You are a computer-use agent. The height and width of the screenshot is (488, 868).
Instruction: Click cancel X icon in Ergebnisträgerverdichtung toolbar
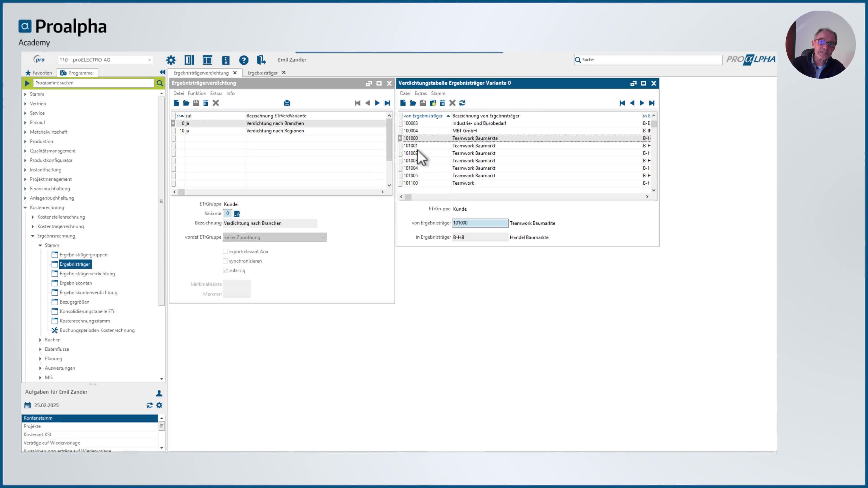click(216, 103)
